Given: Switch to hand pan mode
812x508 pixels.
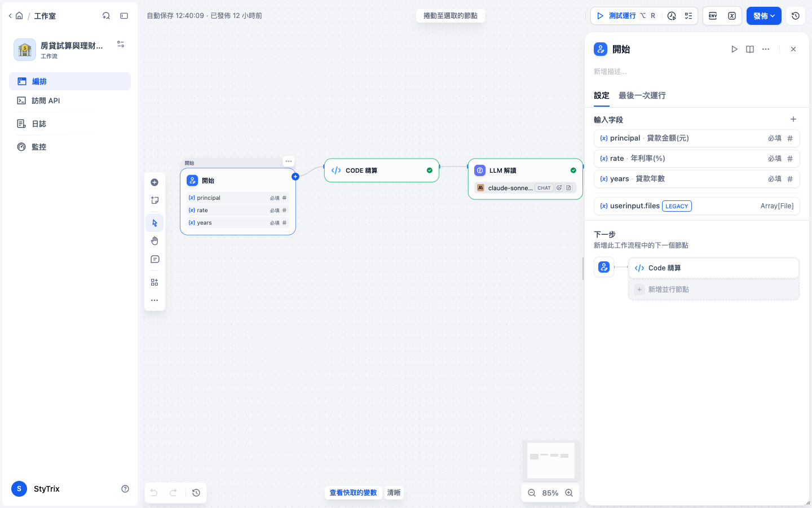Looking at the screenshot, I should (x=155, y=241).
